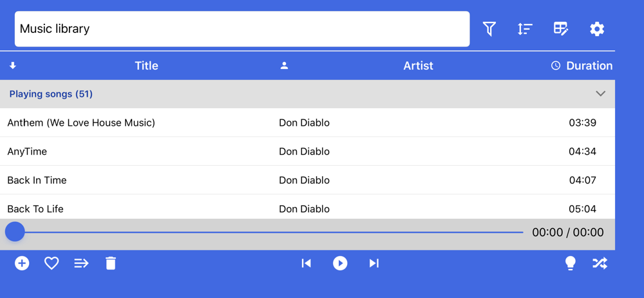
Task: Start playback with the play button
Action: (340, 263)
